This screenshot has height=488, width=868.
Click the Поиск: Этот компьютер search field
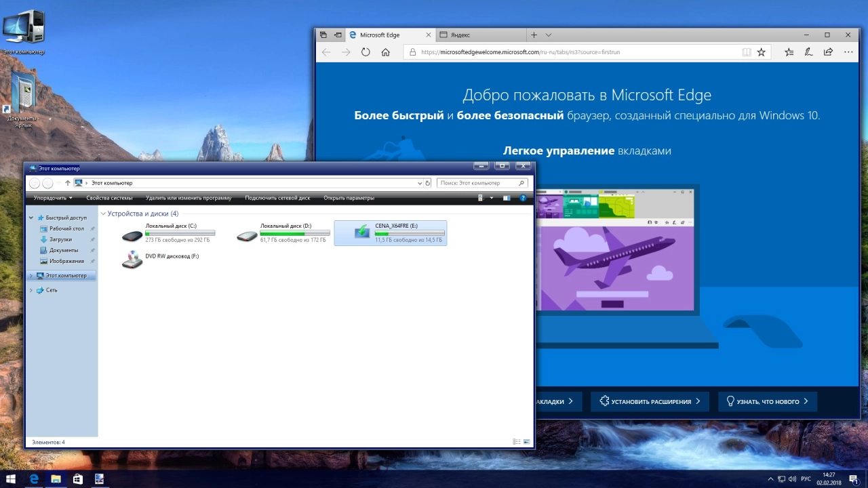pos(482,183)
